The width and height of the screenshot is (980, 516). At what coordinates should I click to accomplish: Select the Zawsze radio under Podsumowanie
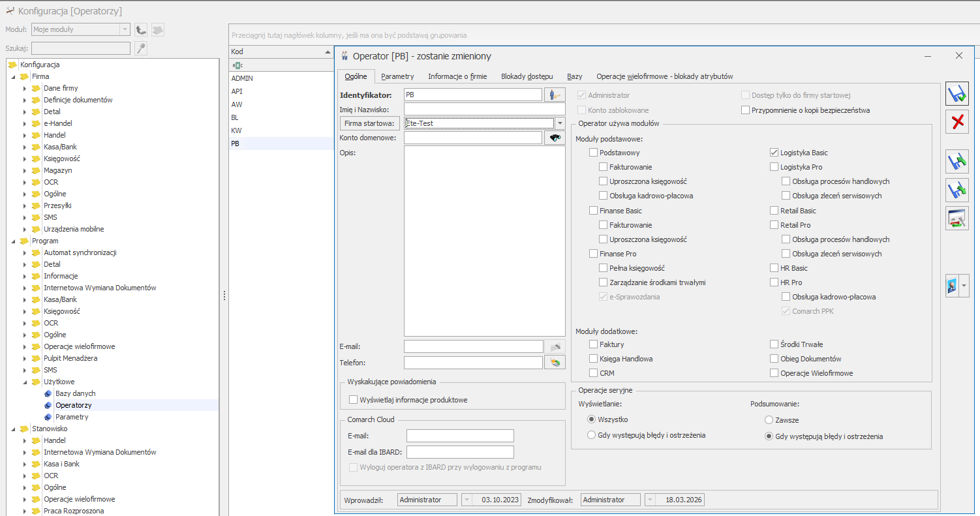pyautogui.click(x=769, y=420)
